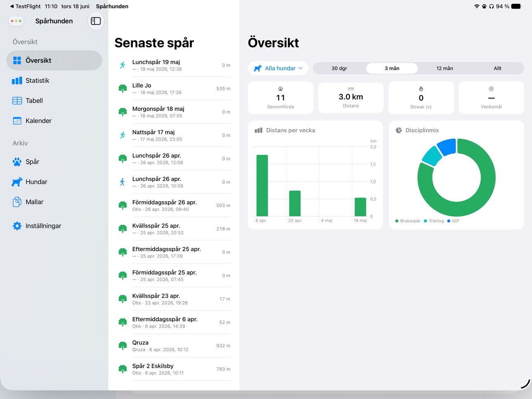Open Statistik in the sidebar
Viewport: 532px width, 399px height.
pyautogui.click(x=54, y=81)
